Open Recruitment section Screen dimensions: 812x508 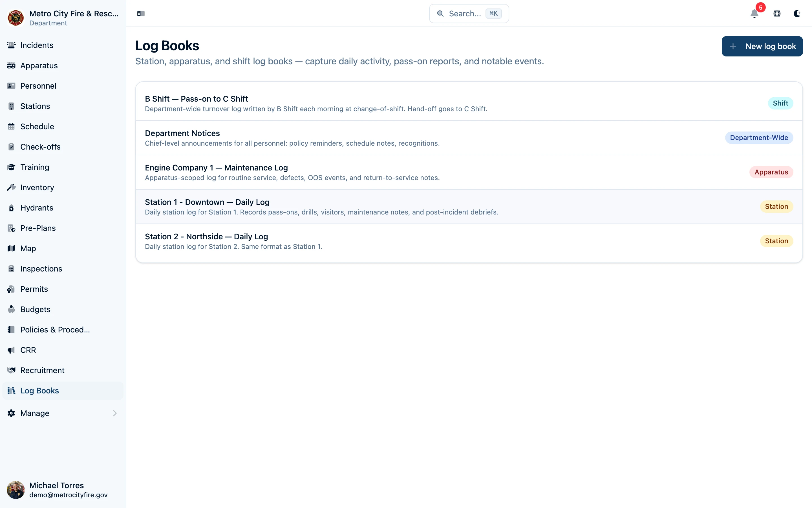[63, 370]
